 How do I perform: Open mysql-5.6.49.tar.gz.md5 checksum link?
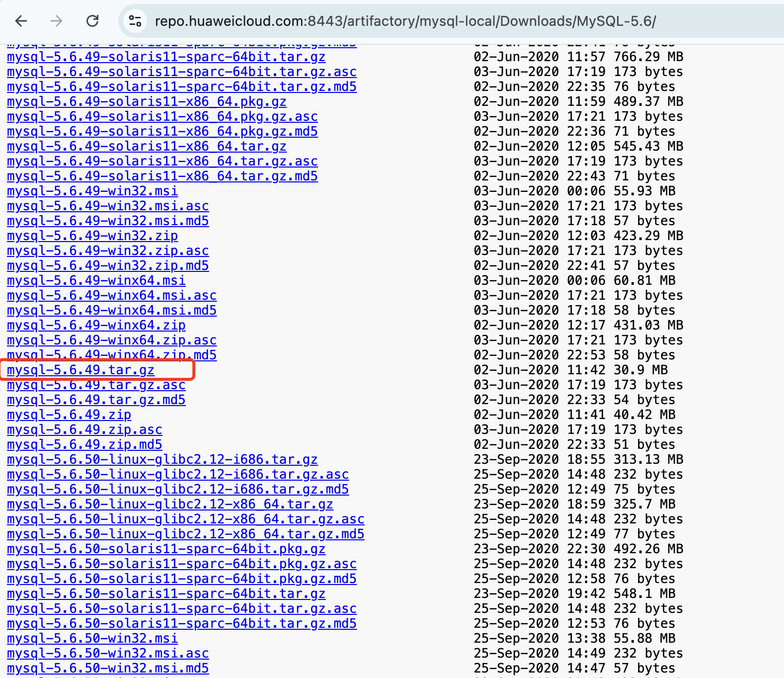coord(96,400)
